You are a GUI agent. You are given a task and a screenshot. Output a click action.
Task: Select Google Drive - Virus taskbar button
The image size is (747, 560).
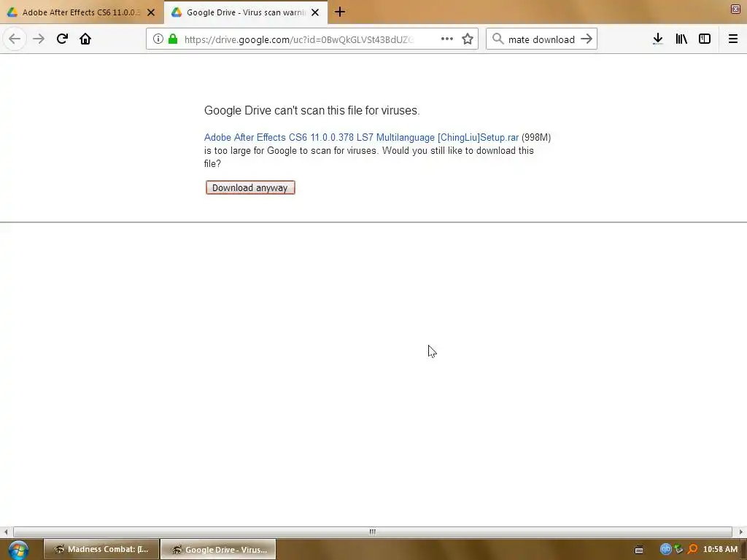tap(218, 549)
